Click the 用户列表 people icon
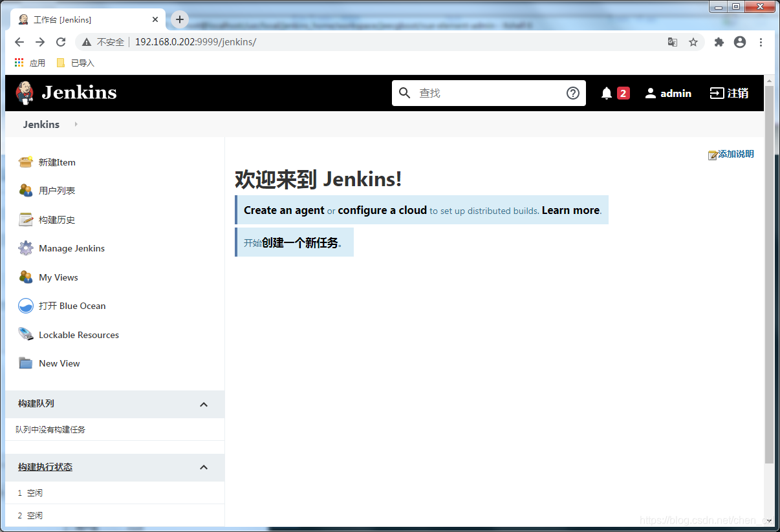 tap(26, 191)
